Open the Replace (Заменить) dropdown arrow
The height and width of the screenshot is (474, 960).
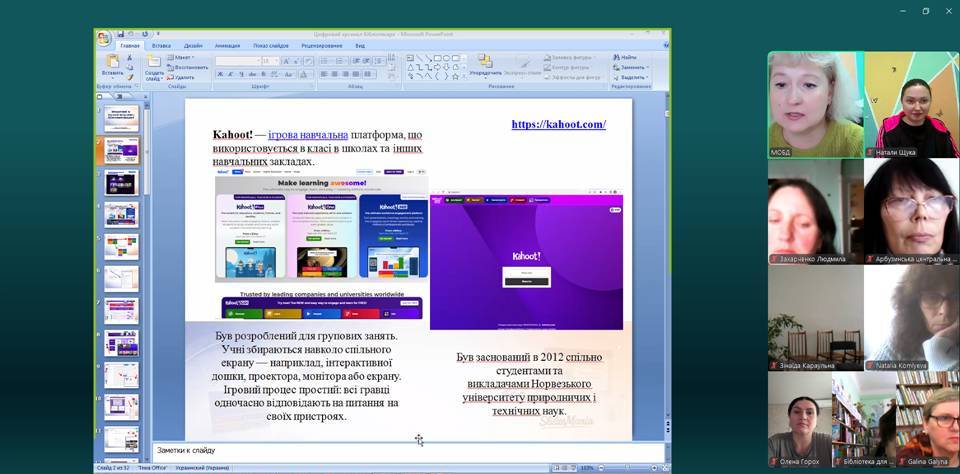649,67
